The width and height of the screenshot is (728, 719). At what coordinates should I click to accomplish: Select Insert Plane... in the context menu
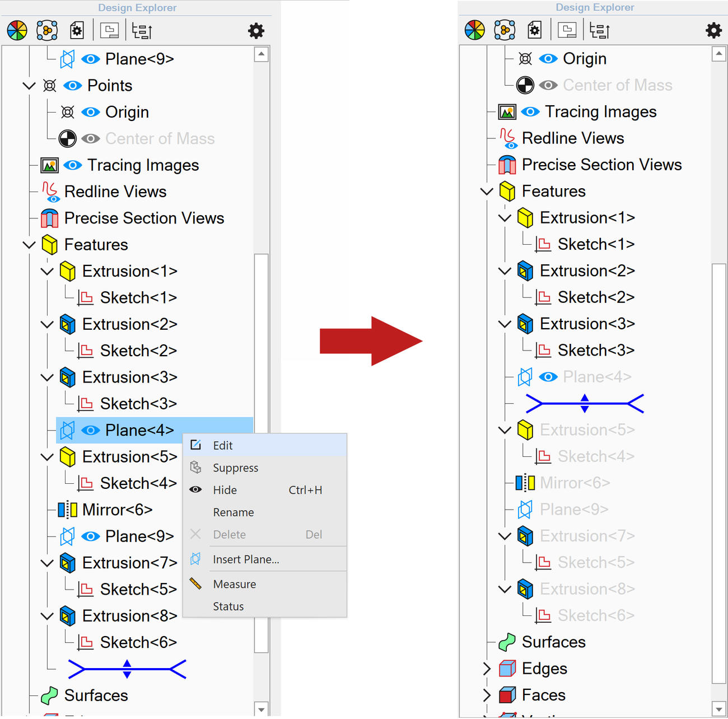coord(246,559)
